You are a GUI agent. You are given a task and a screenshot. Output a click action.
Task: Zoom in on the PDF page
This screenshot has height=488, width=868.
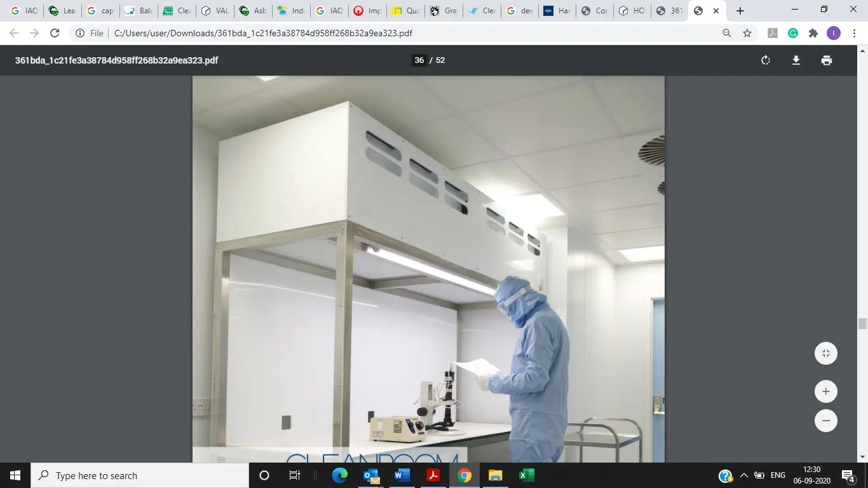825,391
